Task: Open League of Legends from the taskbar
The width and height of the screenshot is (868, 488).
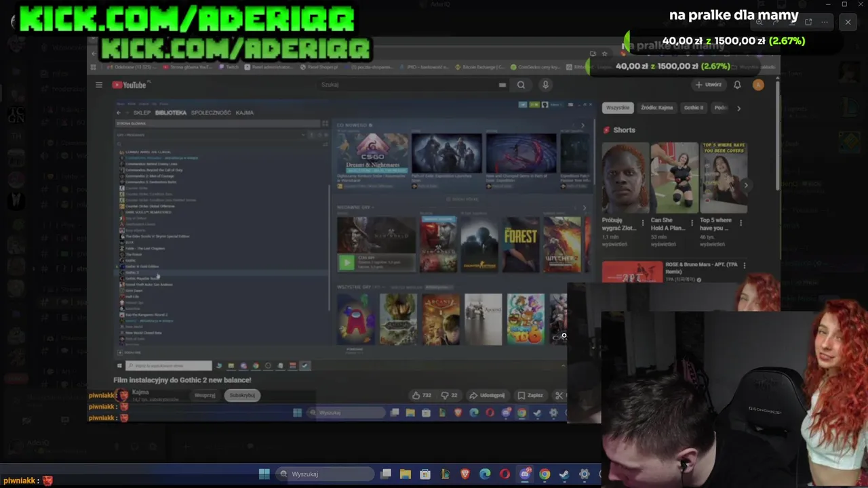Action: coord(445,474)
